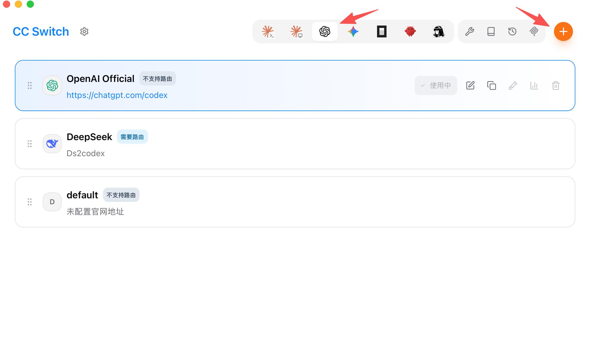
Task: Grab the drag handle of DeepSeek
Action: coord(30,144)
